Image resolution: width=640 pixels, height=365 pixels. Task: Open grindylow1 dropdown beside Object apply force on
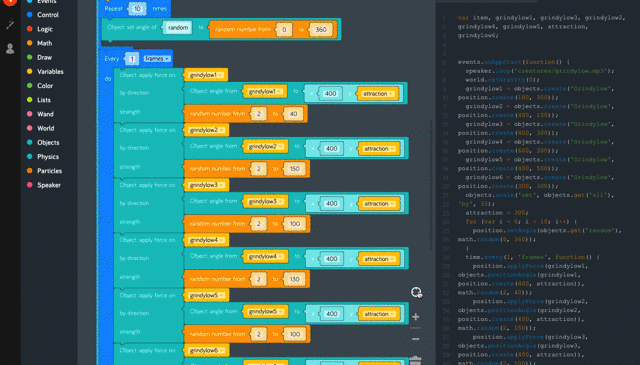coord(206,75)
